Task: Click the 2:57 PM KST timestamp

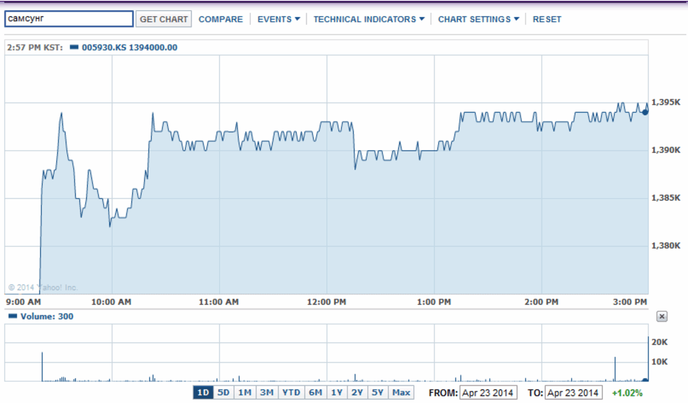Action: pyautogui.click(x=35, y=47)
